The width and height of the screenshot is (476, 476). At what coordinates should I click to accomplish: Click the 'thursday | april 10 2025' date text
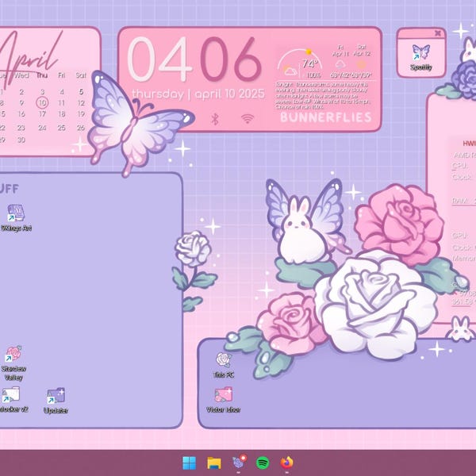(x=198, y=94)
